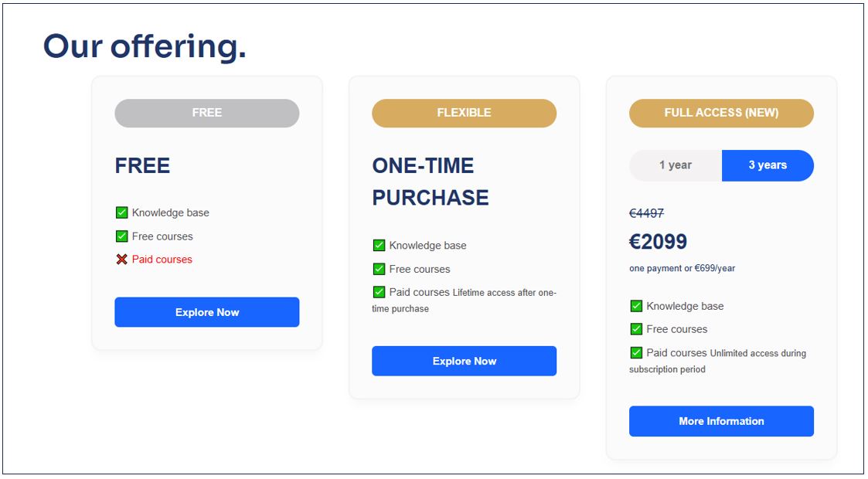Viewport: 868px width, 479px height.
Task: Click Free courses checkmark in Full Access
Action: pyautogui.click(x=636, y=329)
